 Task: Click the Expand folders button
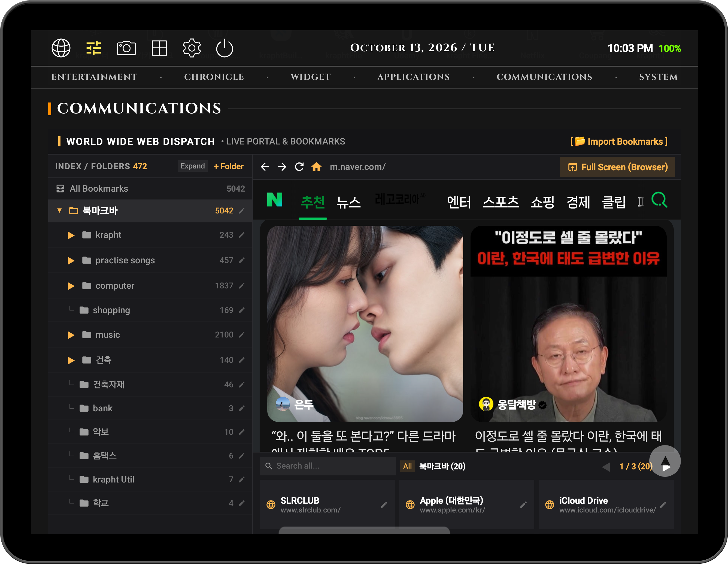pos(193,166)
